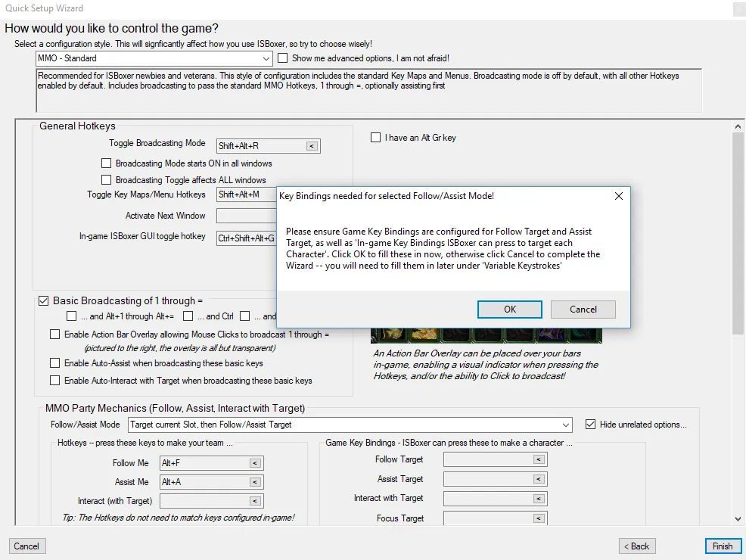Viewport: 746px width, 560px height.
Task: Enable Broadcasting Mode starts ON in all windows
Action: pos(107,163)
